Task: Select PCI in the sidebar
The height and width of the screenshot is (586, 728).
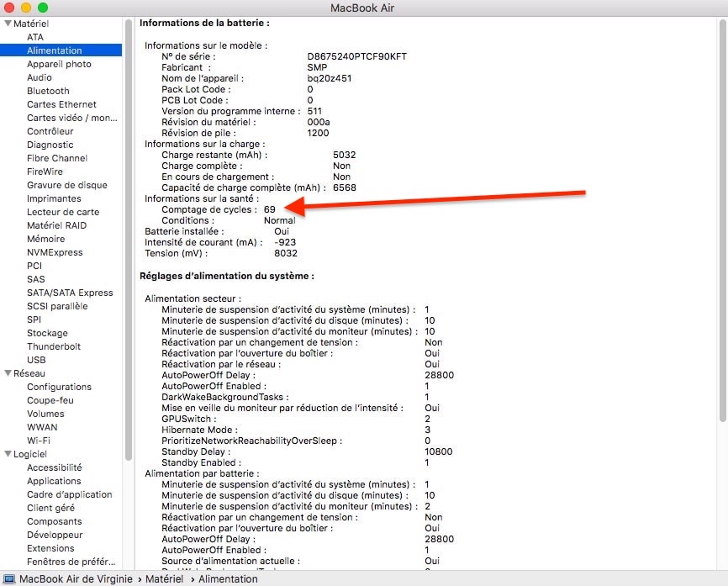Action: tap(34, 266)
